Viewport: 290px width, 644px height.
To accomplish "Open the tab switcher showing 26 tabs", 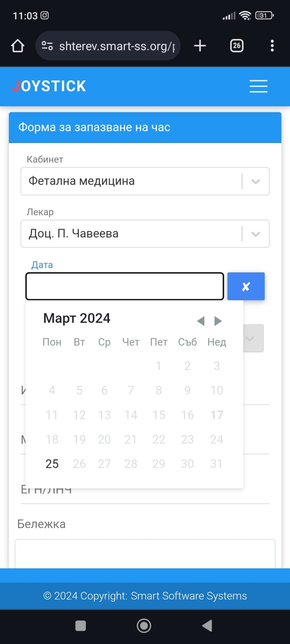I will pos(237,46).
